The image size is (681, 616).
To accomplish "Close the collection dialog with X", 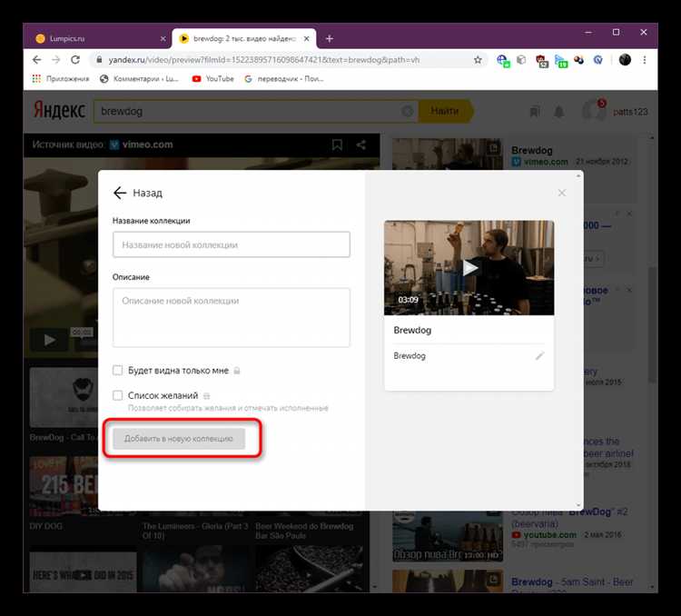I will pos(561,193).
